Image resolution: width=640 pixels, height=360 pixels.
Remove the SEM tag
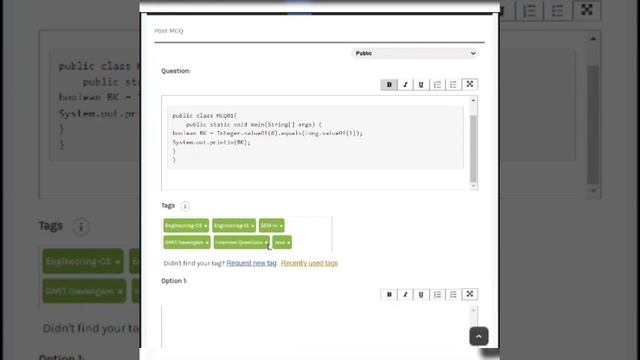point(281,226)
